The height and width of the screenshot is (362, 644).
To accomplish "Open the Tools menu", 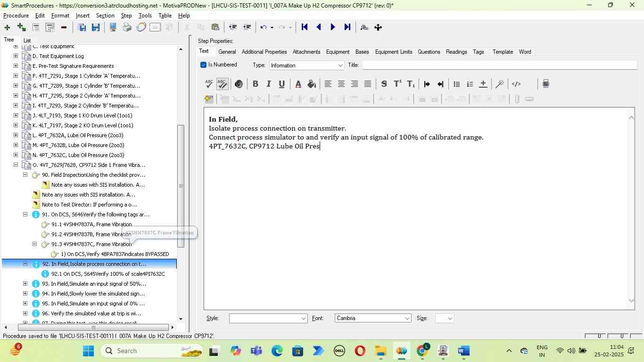I will click(x=145, y=16).
